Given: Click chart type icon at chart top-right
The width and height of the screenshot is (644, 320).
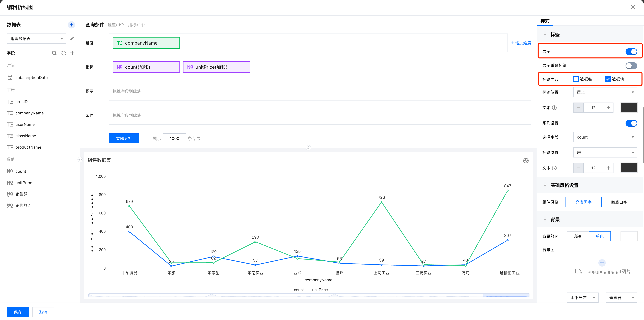Looking at the screenshot, I should (x=526, y=161).
